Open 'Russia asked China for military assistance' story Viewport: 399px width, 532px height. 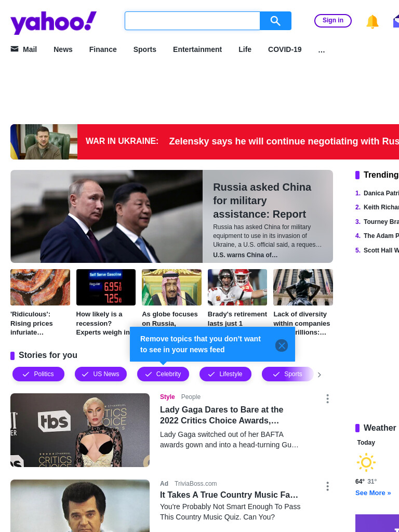pyautogui.click(x=262, y=201)
